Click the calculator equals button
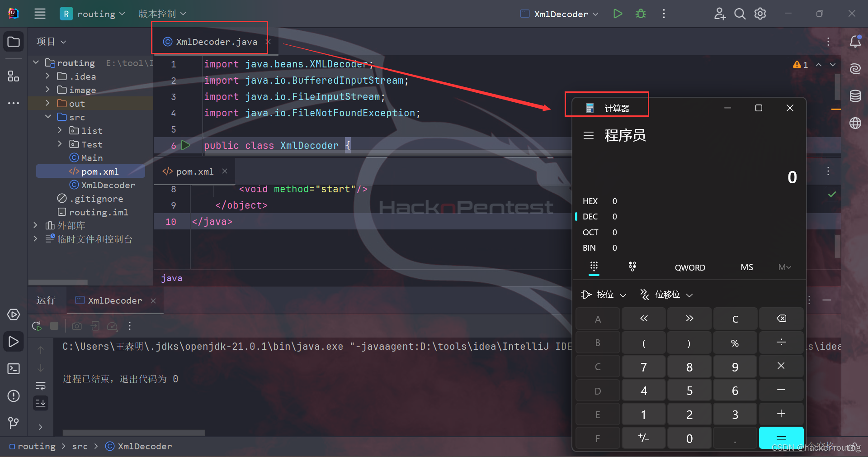Viewport: 868px width, 457px height. tap(781, 438)
